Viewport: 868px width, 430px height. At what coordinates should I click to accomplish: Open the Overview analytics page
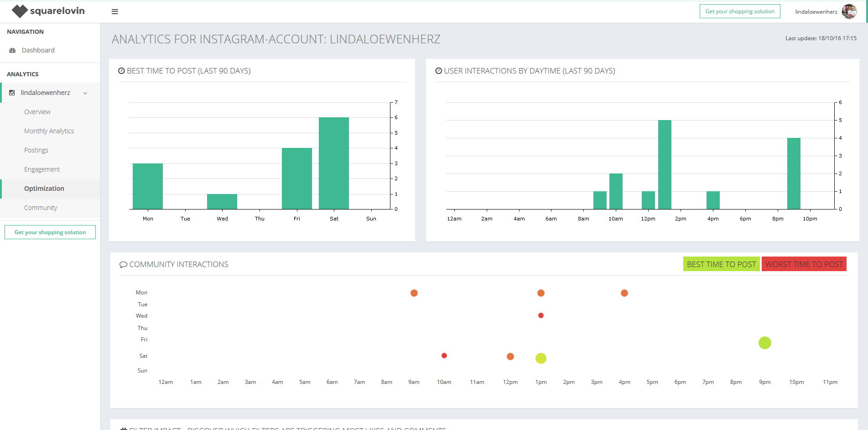37,112
